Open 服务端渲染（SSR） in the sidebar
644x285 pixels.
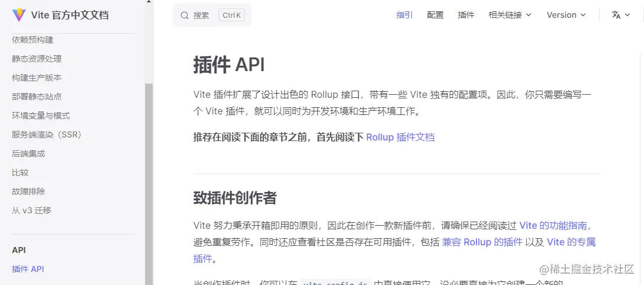tap(46, 135)
